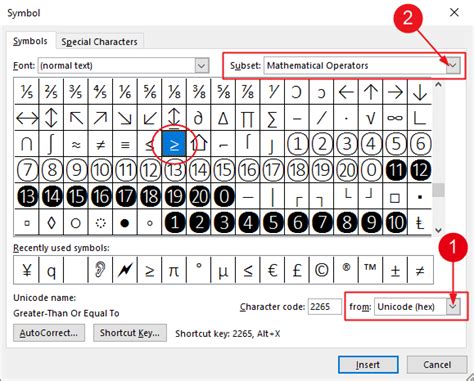Select the pound sign in recently used
The width and height of the screenshot is (474, 381).
pyautogui.click(x=297, y=270)
